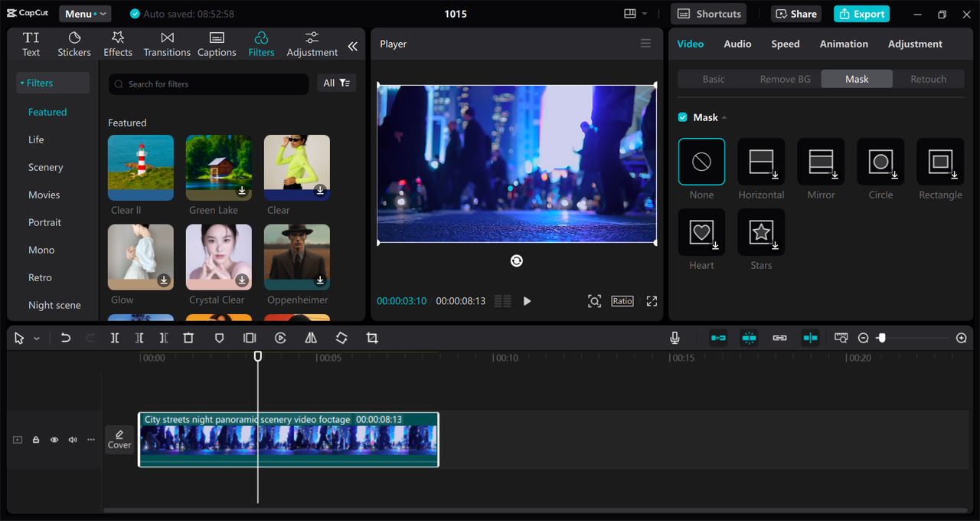Toggle preview axis snapping icon

click(x=810, y=338)
